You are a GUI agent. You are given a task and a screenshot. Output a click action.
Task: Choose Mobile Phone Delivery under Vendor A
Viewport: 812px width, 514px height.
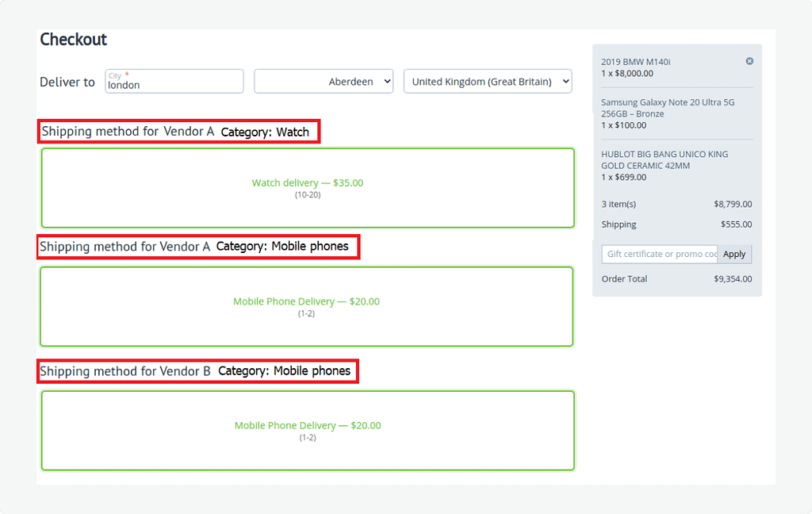coord(306,306)
